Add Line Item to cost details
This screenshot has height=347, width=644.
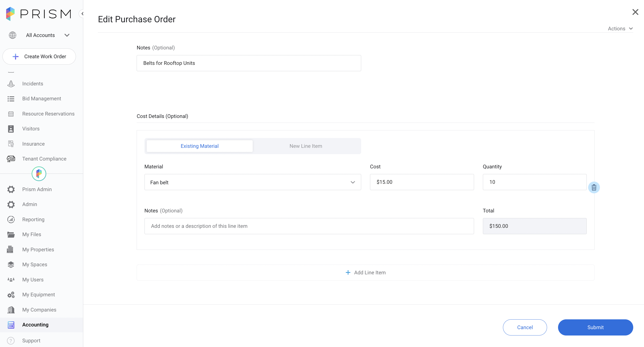[x=365, y=273]
